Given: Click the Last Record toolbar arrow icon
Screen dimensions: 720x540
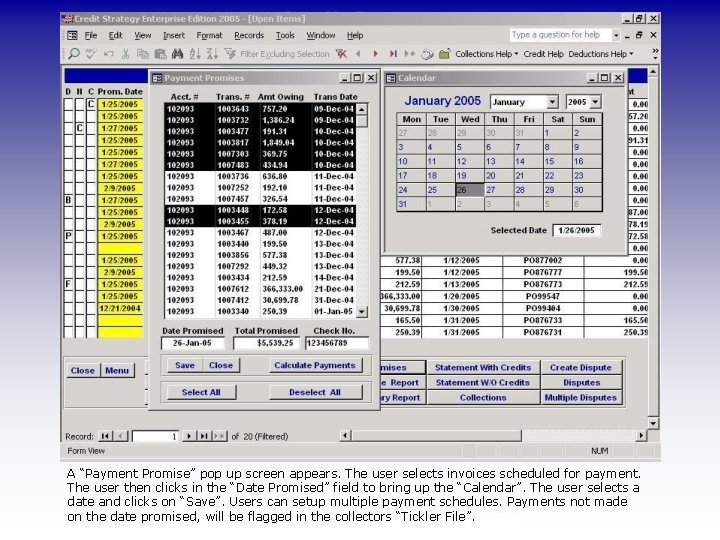Looking at the screenshot, I should (x=393, y=54).
